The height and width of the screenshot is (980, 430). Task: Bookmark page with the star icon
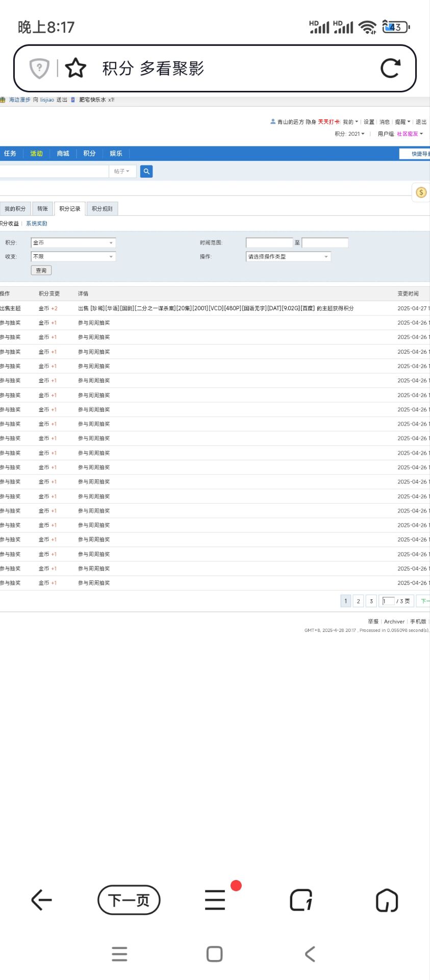75,68
